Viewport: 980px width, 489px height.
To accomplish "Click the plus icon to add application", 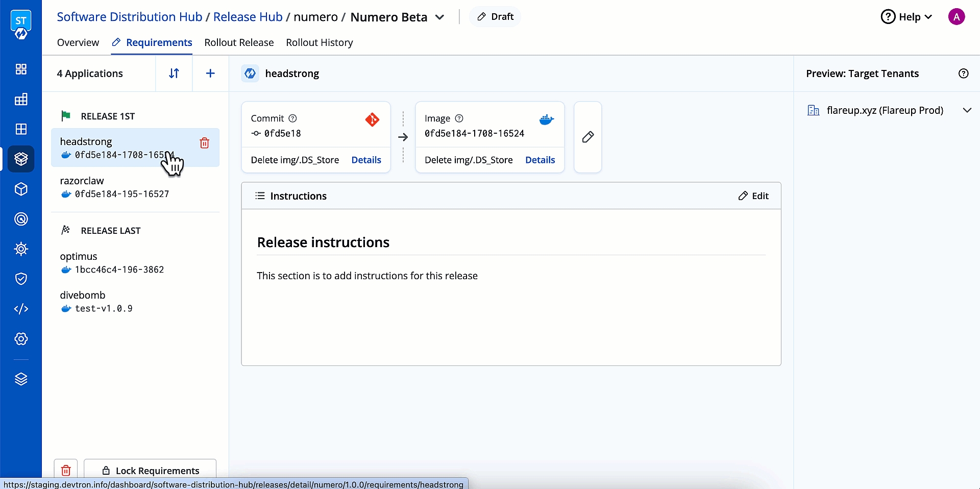I will pyautogui.click(x=210, y=74).
